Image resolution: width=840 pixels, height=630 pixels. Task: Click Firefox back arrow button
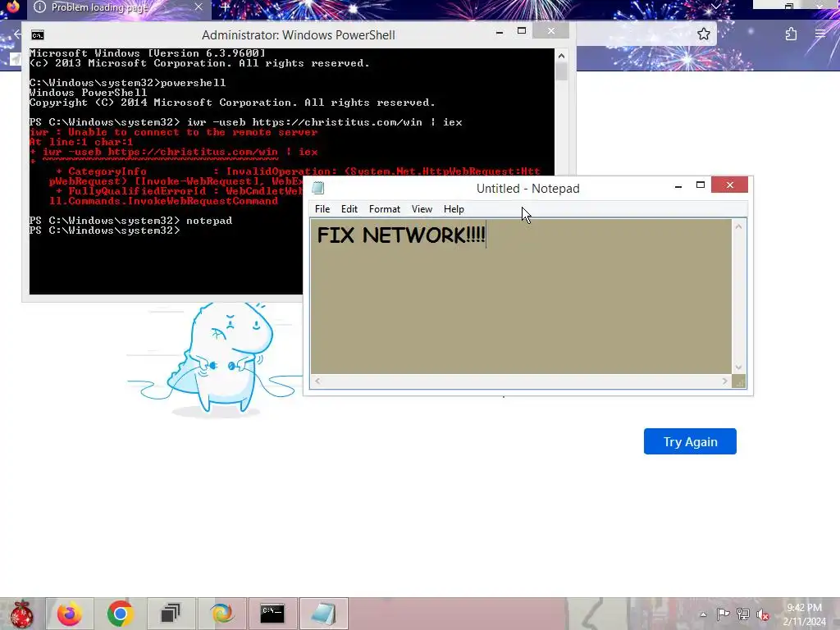18,34
